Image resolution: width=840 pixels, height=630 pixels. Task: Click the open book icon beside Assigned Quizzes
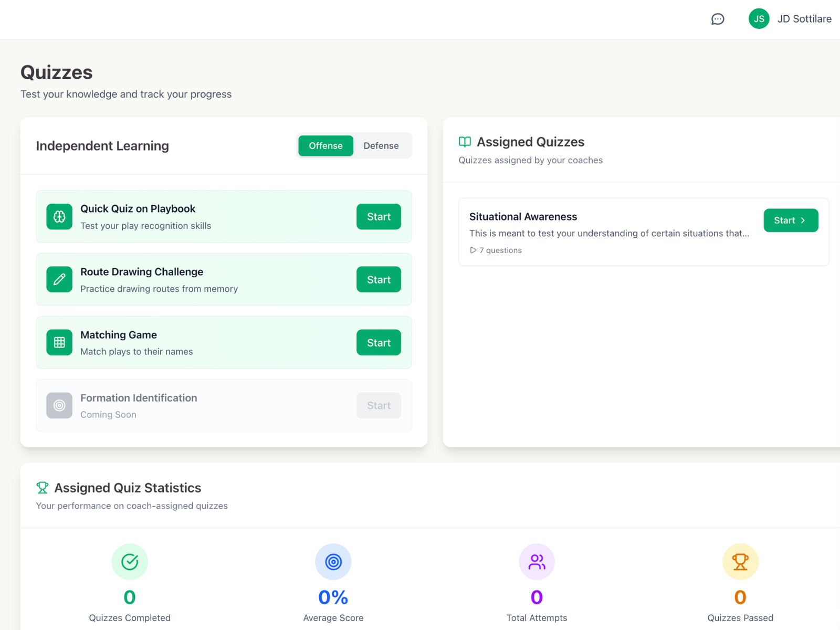coord(464,142)
